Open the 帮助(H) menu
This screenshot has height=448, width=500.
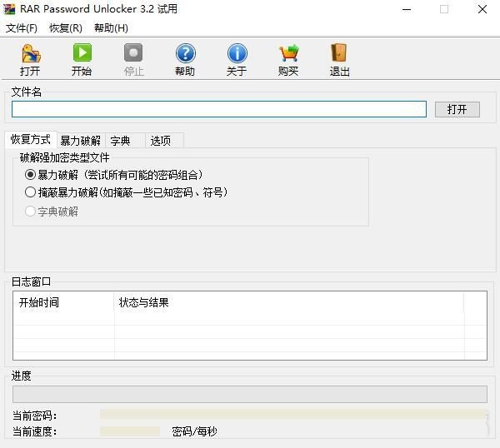(111, 28)
